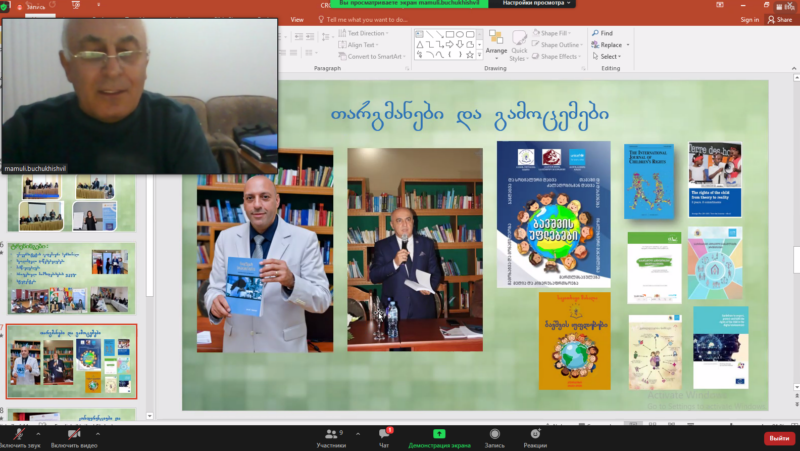Open Paragraph dialog launcher
The height and width of the screenshot is (451, 800).
coord(407,68)
